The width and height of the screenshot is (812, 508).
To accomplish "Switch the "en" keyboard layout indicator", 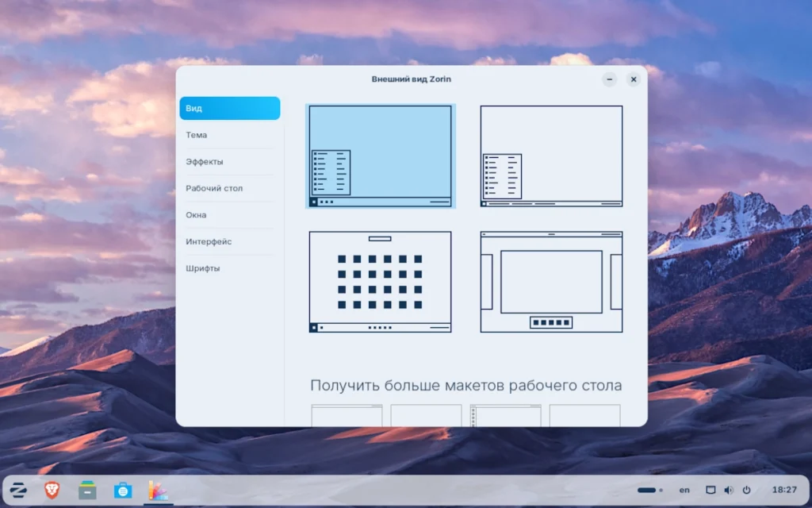I will [684, 490].
